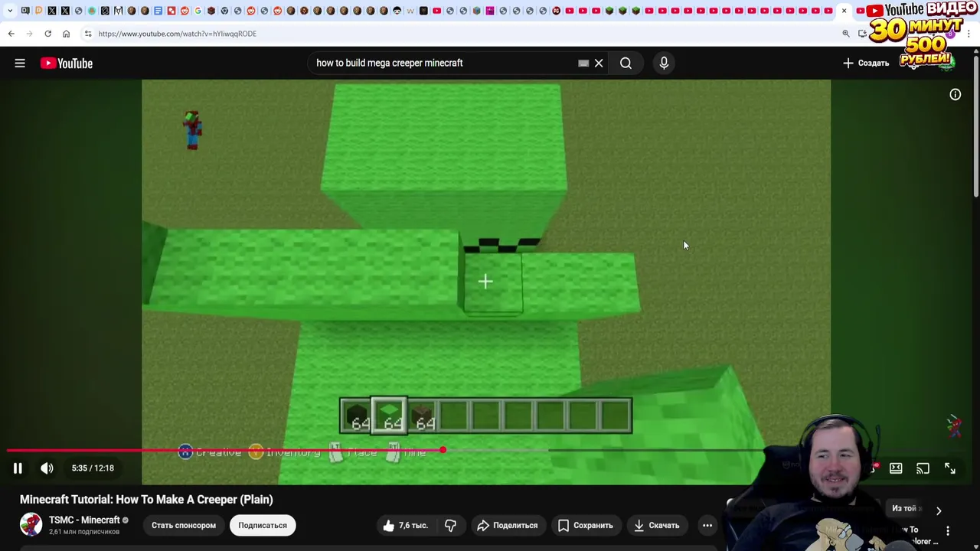The width and height of the screenshot is (980, 551).
Task: Open more actions menu beside Скачать
Action: coord(707,526)
